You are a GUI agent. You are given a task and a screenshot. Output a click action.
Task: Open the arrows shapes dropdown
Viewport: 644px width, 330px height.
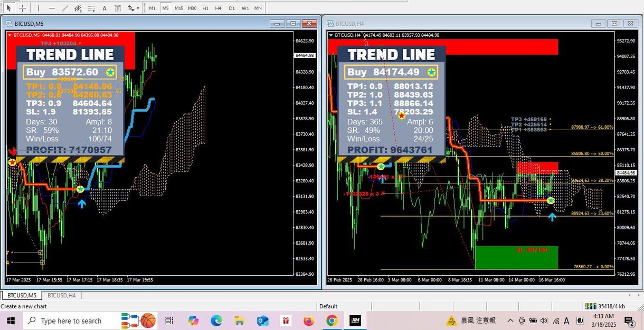[x=133, y=8]
